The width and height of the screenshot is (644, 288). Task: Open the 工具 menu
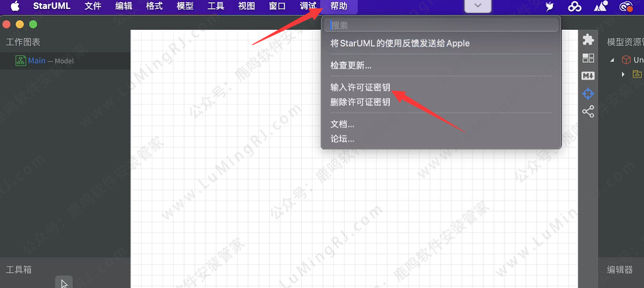[x=216, y=6]
